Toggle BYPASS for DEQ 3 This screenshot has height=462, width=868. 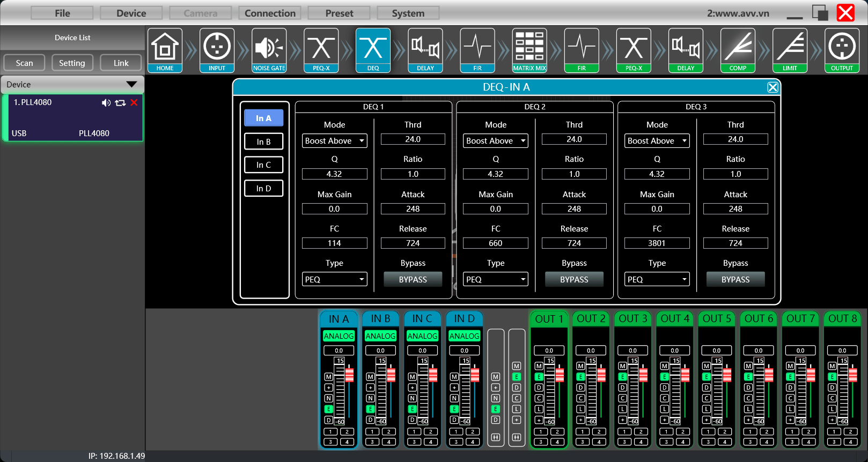(735, 279)
